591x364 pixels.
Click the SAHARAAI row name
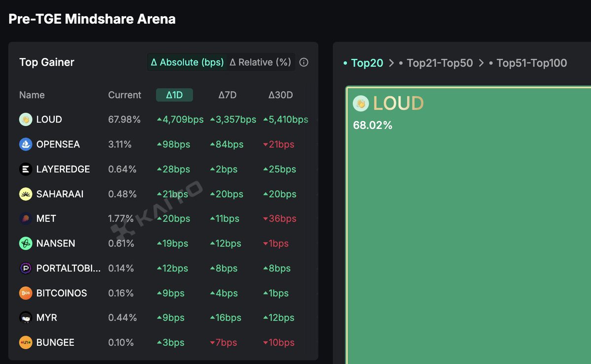60,194
